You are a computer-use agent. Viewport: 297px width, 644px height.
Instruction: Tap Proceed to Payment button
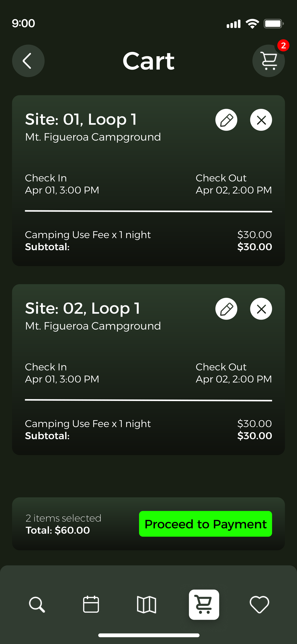pyautogui.click(x=205, y=524)
